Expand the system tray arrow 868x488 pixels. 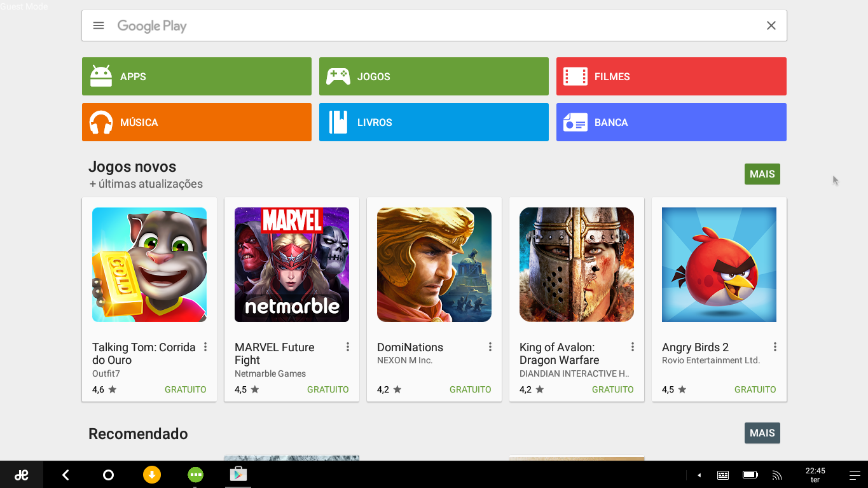click(699, 475)
